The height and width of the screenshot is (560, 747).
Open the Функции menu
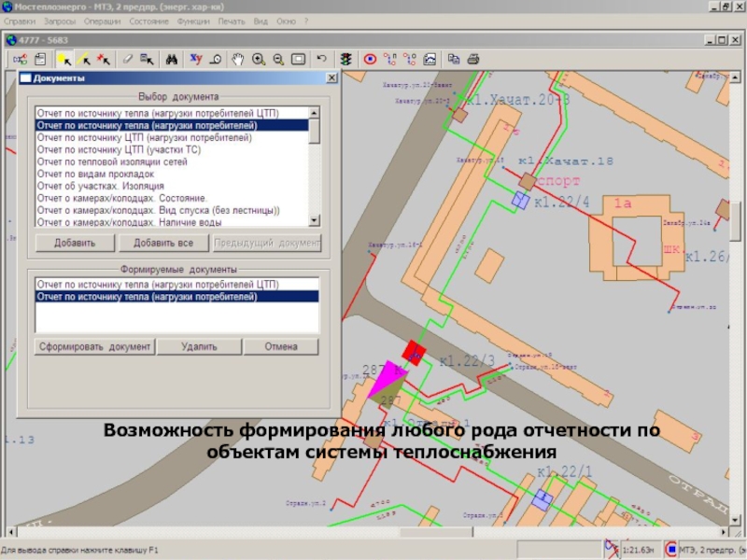[x=193, y=21]
